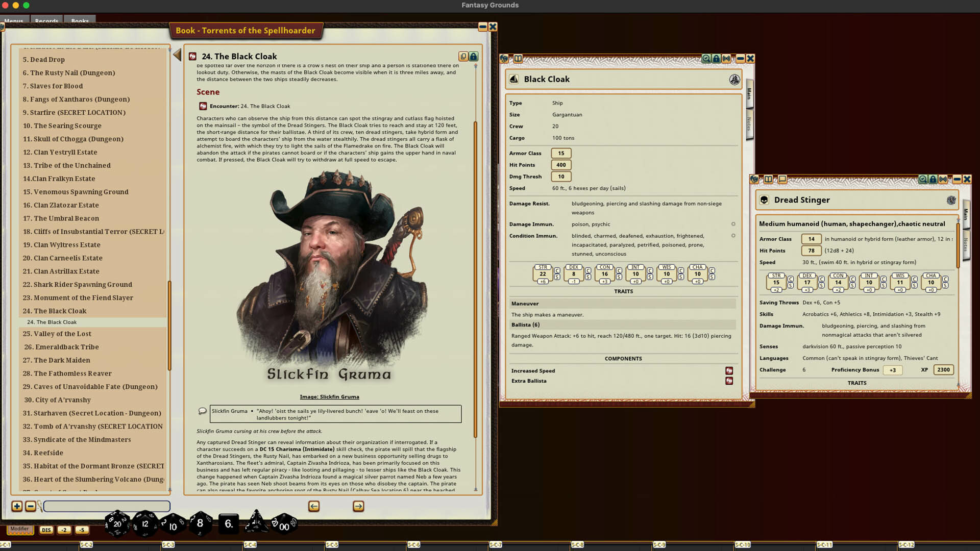Toggle the broadcast sharing icon on Dread Stinger window
980x551 pixels.
(943, 179)
